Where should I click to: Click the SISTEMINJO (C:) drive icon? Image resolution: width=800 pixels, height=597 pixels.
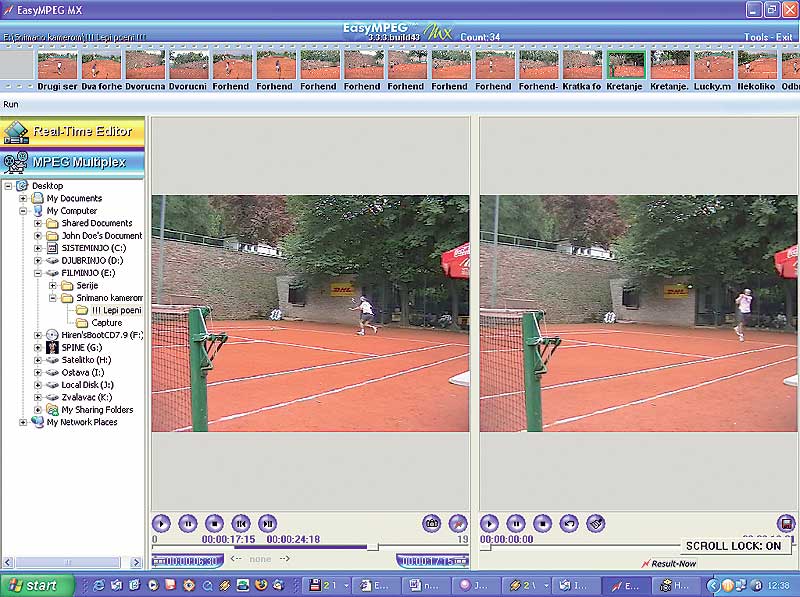52,248
